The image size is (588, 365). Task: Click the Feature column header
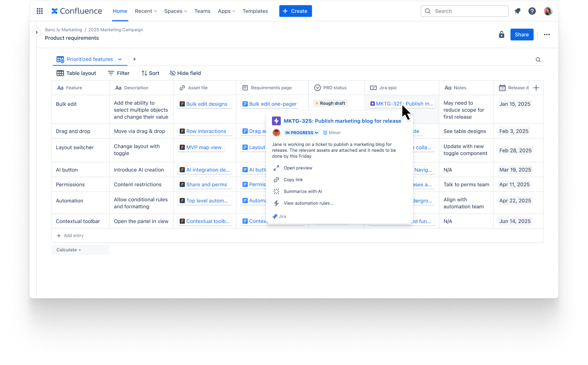(x=81, y=88)
